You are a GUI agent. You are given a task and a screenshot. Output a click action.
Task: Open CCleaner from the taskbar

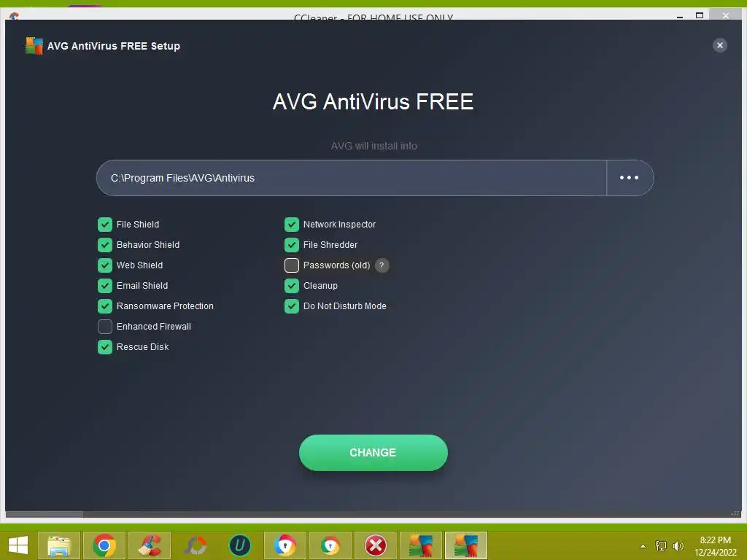tap(149, 545)
